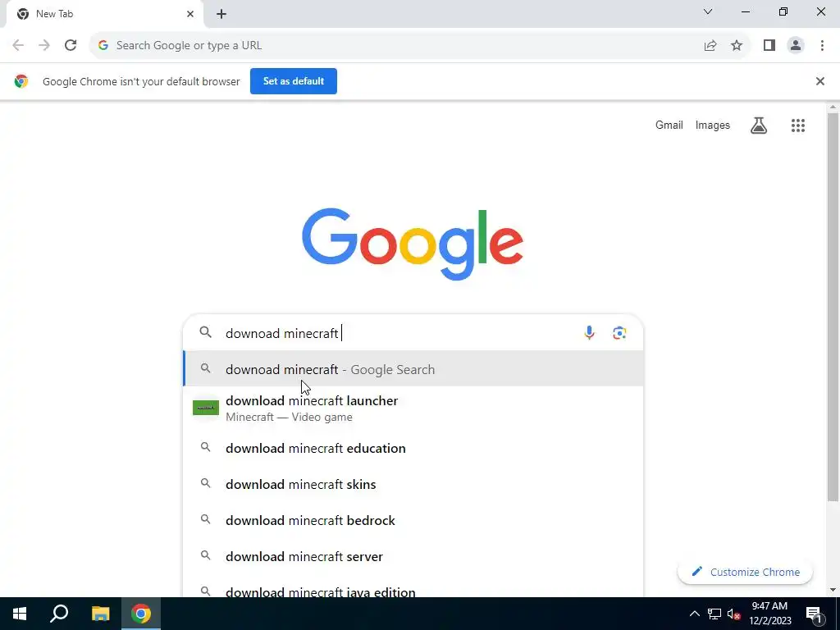This screenshot has width=840, height=630.
Task: Click the Chrome taskbar icon
Action: pyautogui.click(x=141, y=614)
